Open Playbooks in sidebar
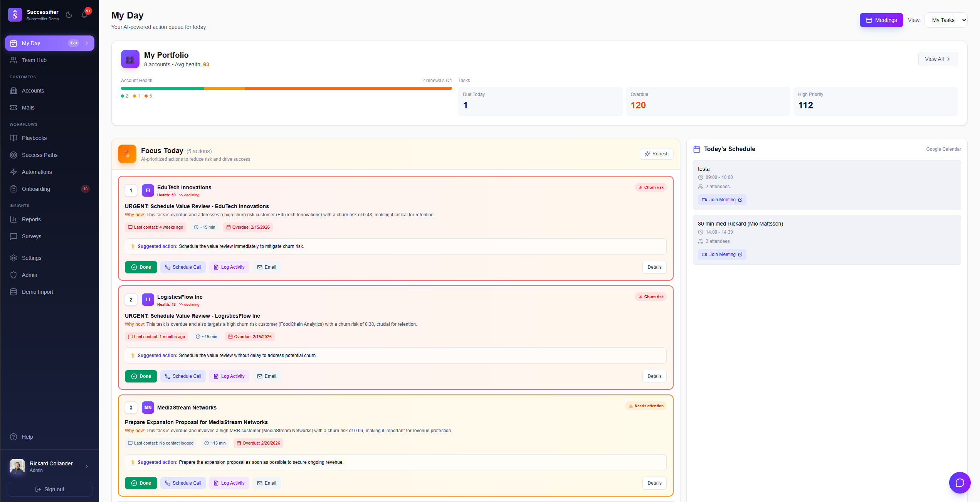The width and height of the screenshot is (980, 502). pyautogui.click(x=34, y=138)
